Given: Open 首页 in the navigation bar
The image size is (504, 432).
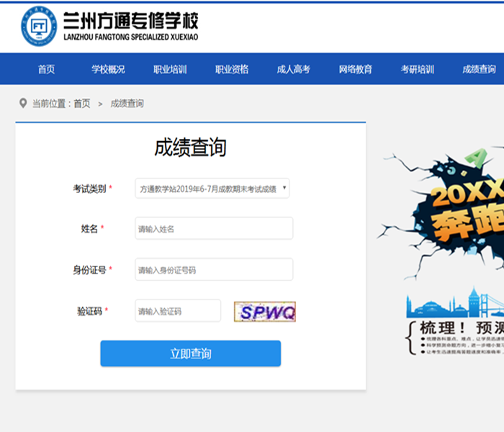Looking at the screenshot, I should point(46,69).
